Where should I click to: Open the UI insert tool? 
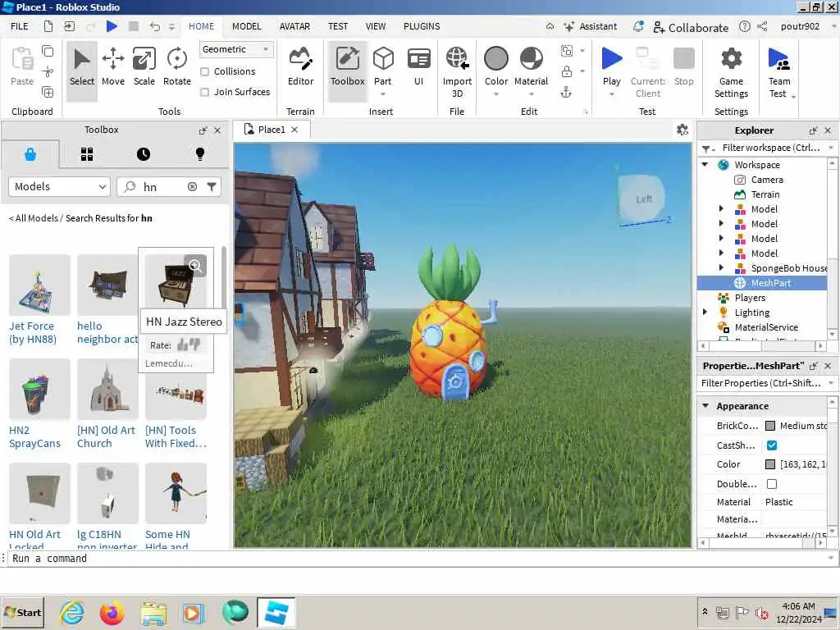[x=418, y=67]
